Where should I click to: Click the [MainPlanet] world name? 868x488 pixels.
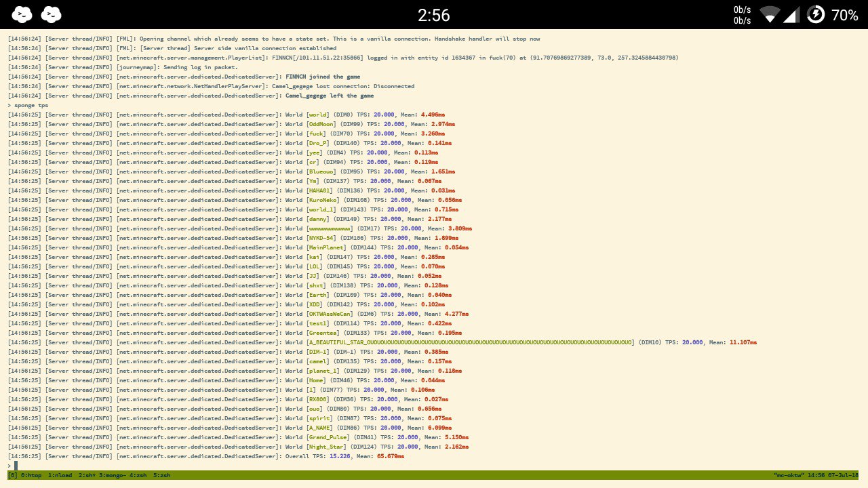pyautogui.click(x=326, y=247)
